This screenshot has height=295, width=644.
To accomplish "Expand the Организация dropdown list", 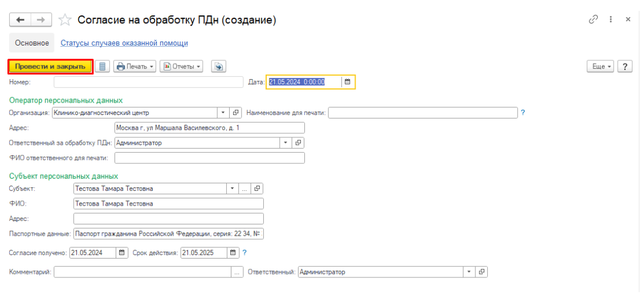I will tap(223, 113).
